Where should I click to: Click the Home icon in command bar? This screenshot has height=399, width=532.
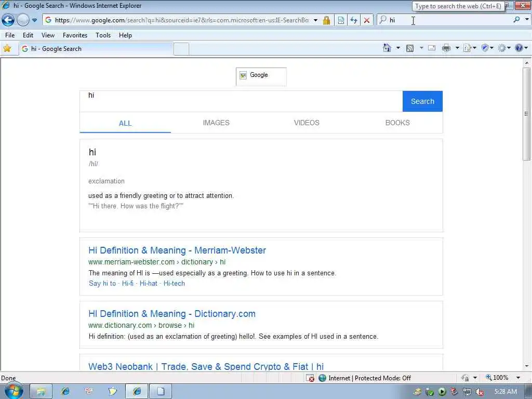387,48
